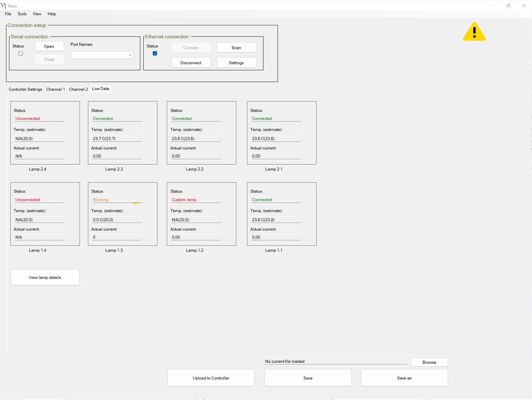Click Lamp 1.3 Warning status field
Viewport: 532px width, 400px height.
(116, 200)
